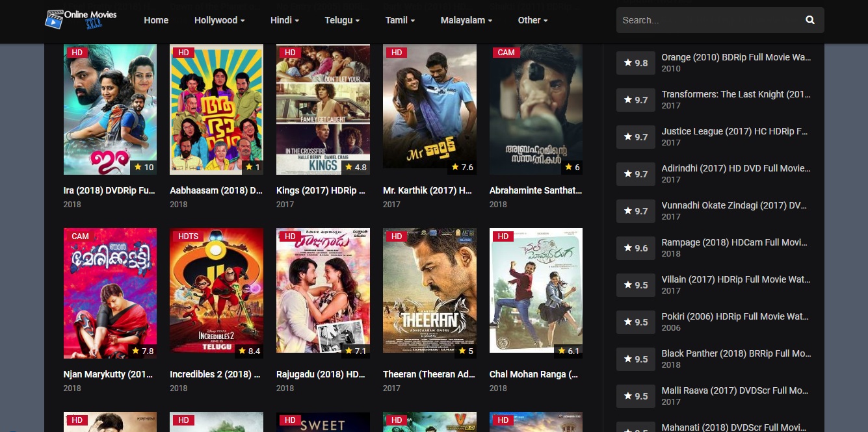868x432 pixels.
Task: Click the HD badge on Theeran poster
Action: (397, 236)
